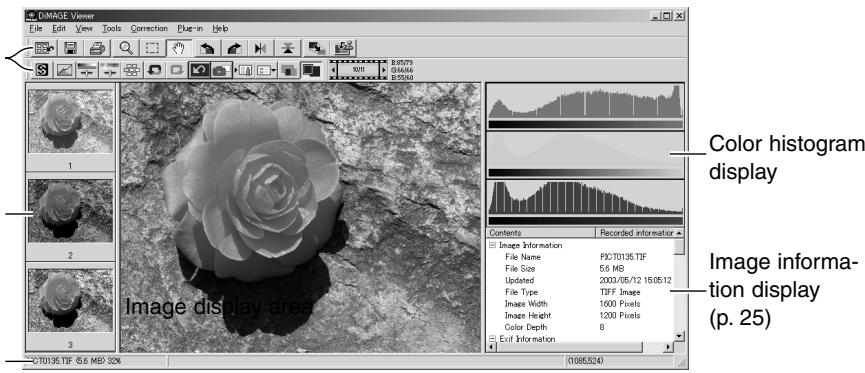Click the floppy disk Save icon
This screenshot has width=865, height=373.
(71, 48)
